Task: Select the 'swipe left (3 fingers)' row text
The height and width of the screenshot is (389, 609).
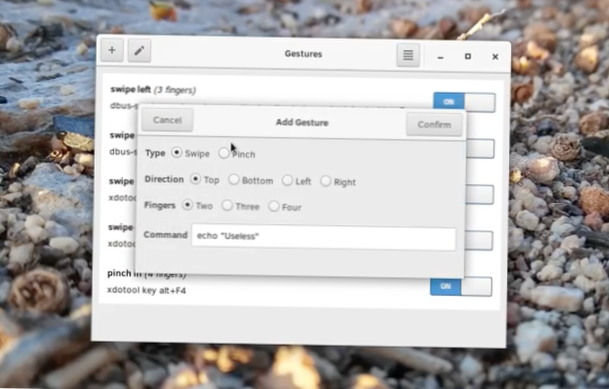Action: pyautogui.click(x=153, y=90)
